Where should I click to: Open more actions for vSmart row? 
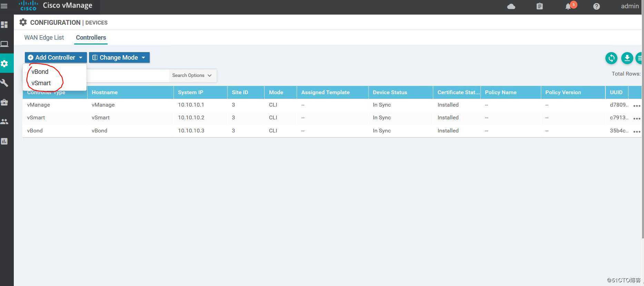[637, 119]
